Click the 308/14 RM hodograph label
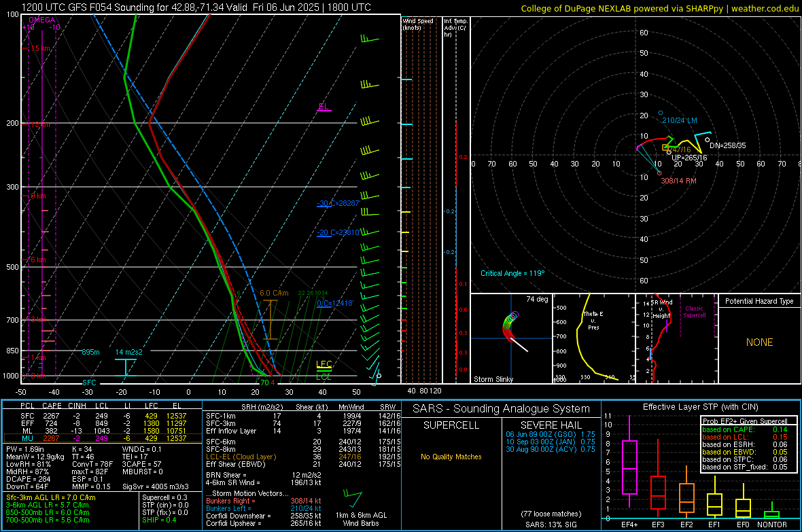This screenshot has width=802, height=532. pyautogui.click(x=678, y=181)
